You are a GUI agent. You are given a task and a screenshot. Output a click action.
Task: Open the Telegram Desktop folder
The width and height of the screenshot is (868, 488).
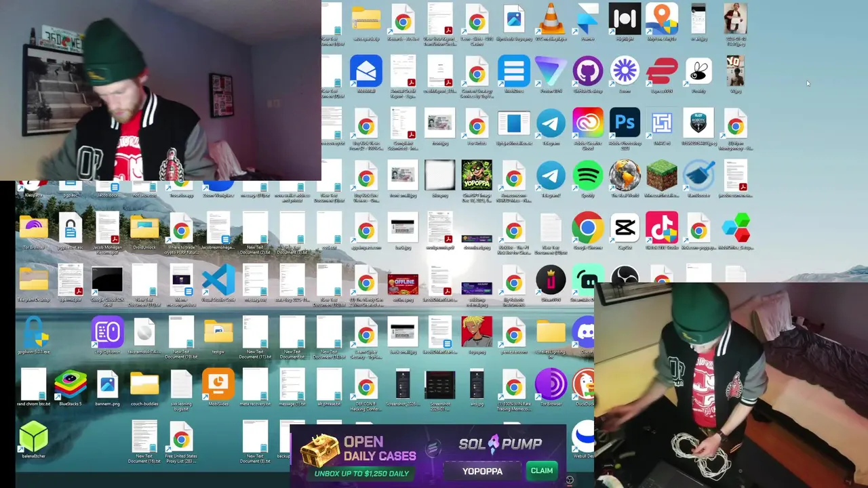coord(34,281)
